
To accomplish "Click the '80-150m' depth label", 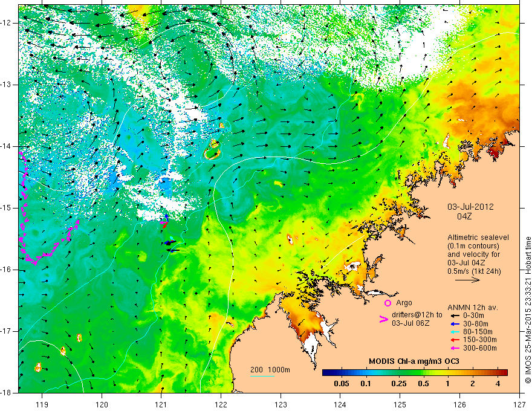I will (478, 332).
